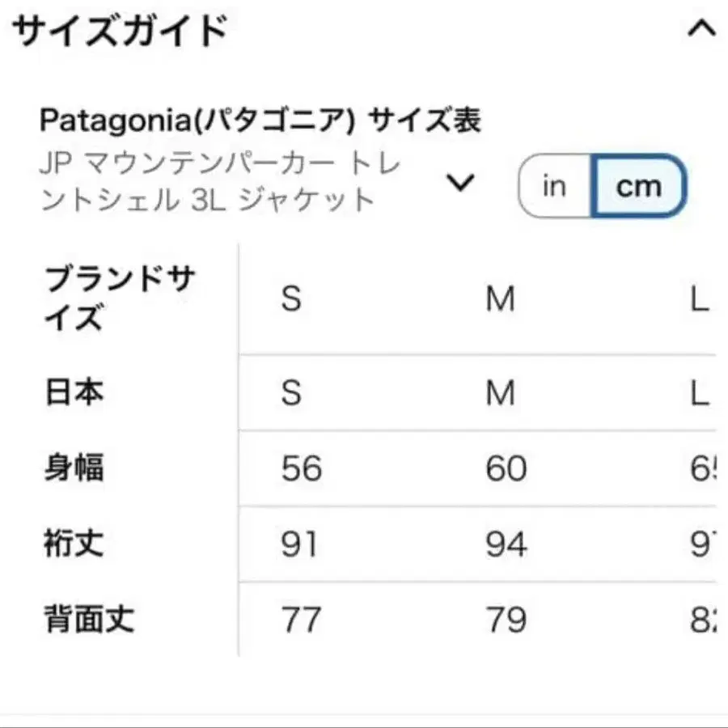The image size is (728, 728).
Task: Open the product selector dropdown arrow
Action: tap(461, 184)
